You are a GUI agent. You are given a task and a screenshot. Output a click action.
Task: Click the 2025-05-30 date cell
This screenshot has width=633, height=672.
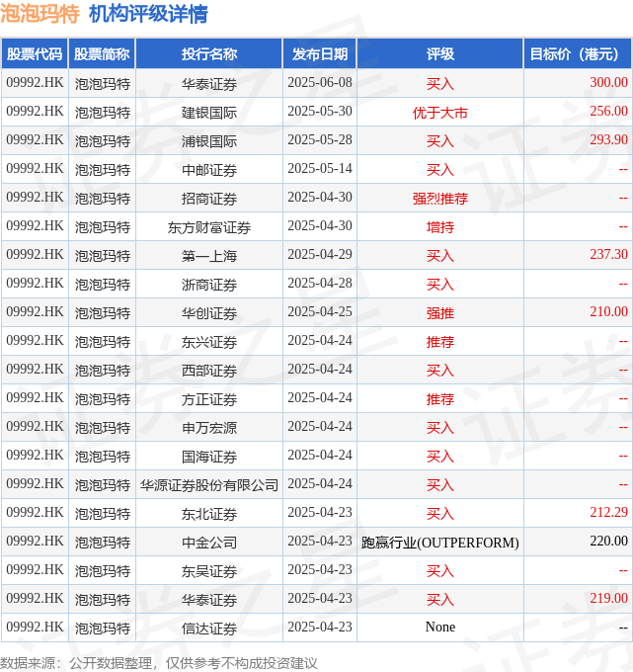pos(320,112)
